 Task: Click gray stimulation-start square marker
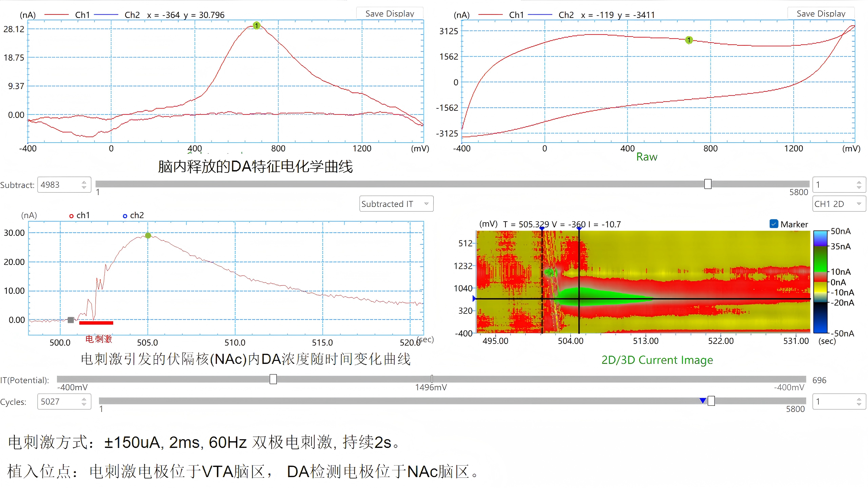point(71,320)
